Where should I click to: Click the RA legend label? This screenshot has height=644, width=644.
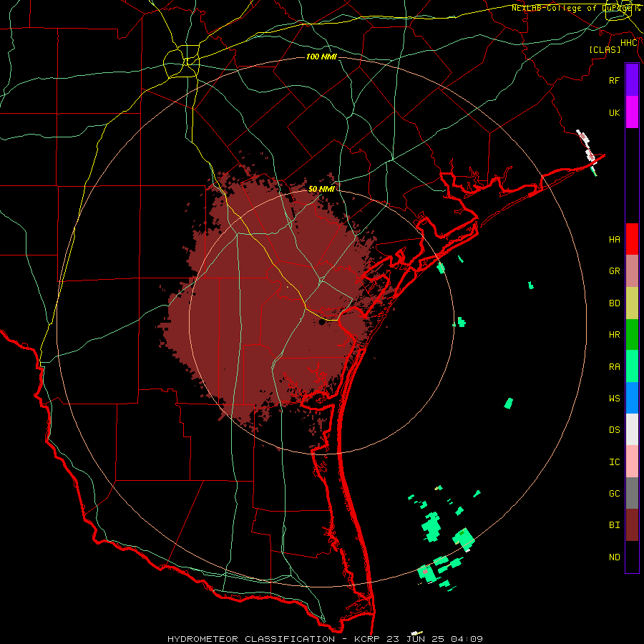click(614, 367)
